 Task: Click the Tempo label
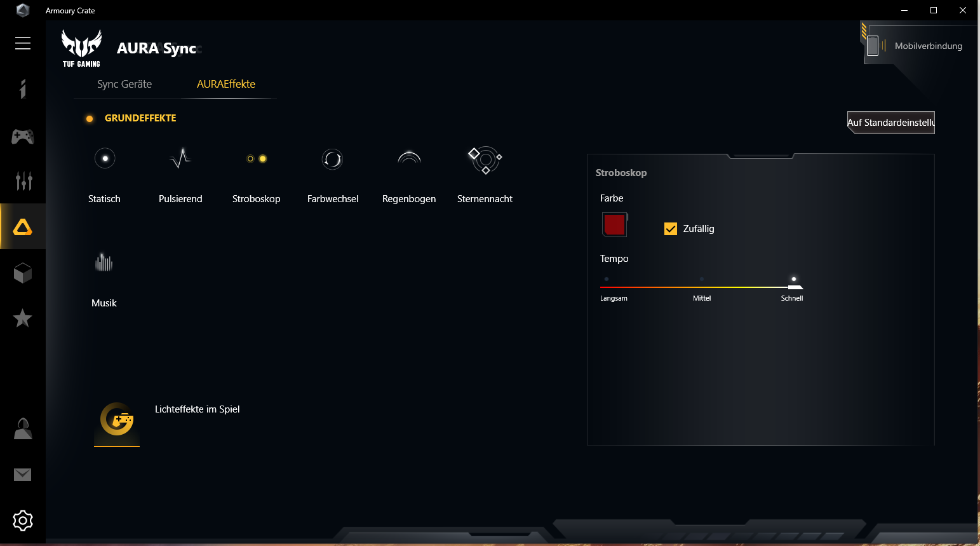(614, 259)
